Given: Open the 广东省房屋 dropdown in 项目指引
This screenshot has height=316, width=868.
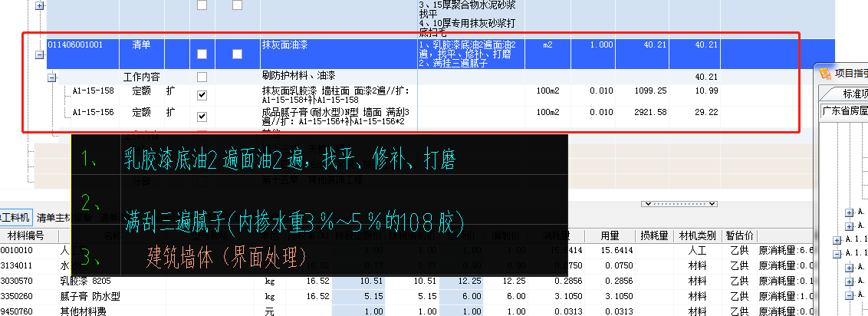Looking at the screenshot, I should pos(843,110).
